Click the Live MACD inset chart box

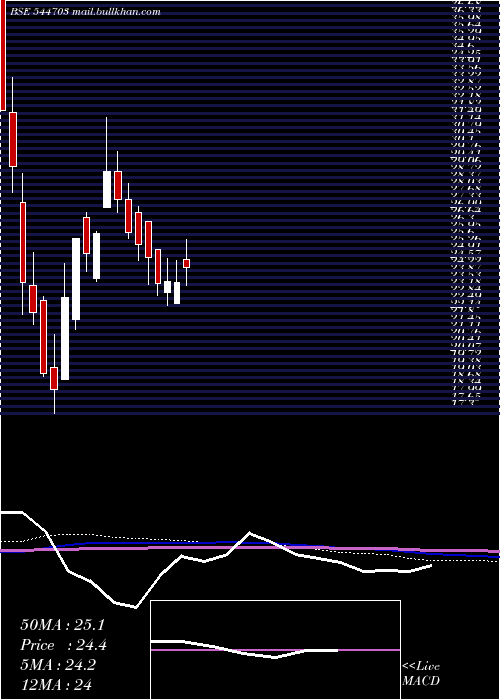275,650
